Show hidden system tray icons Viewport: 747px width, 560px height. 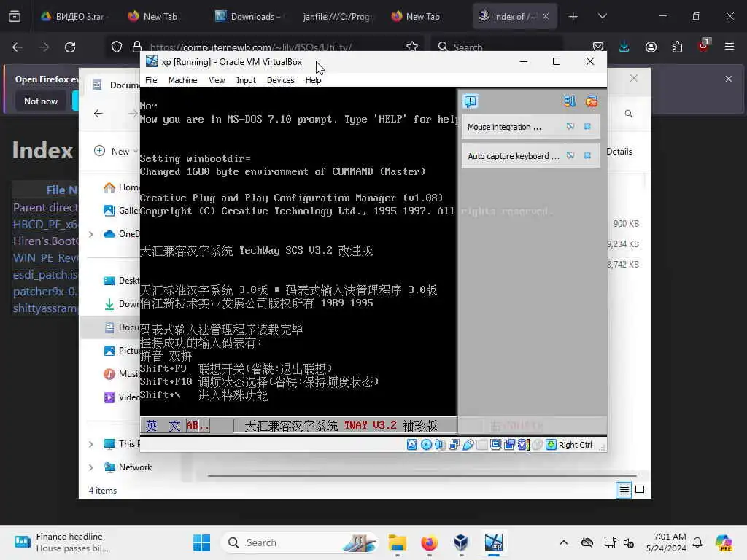[564, 542]
